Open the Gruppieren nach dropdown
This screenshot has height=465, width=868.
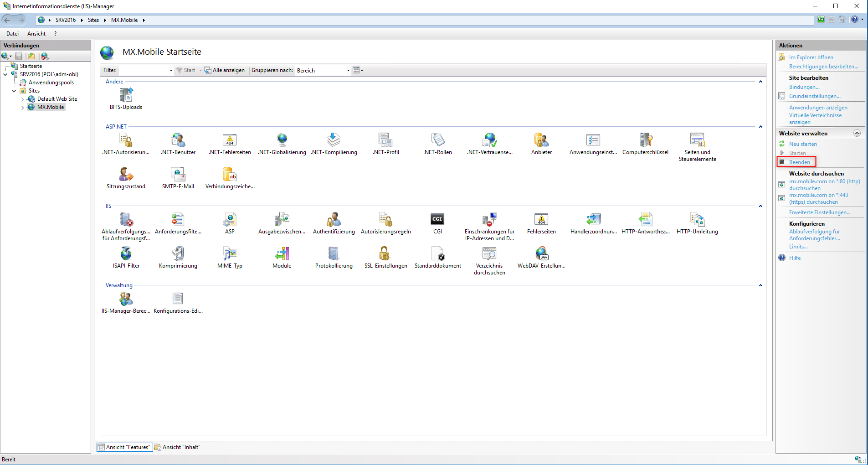tap(348, 71)
